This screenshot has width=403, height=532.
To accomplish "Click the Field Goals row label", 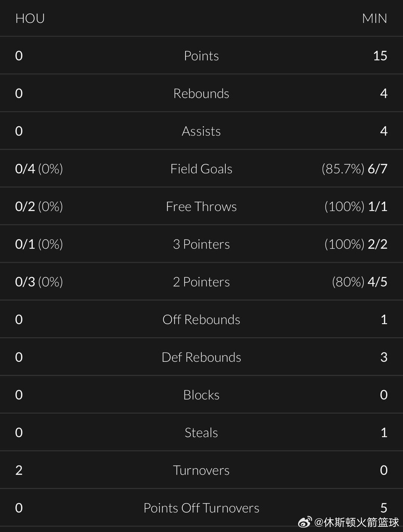I will 201,169.
